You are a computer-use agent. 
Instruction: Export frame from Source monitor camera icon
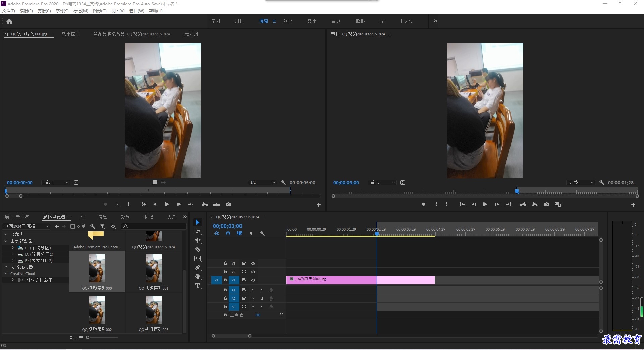click(228, 204)
